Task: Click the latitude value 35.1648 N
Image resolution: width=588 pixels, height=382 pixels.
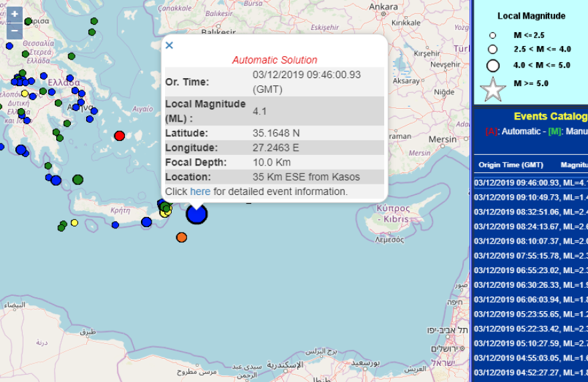Action: click(276, 134)
